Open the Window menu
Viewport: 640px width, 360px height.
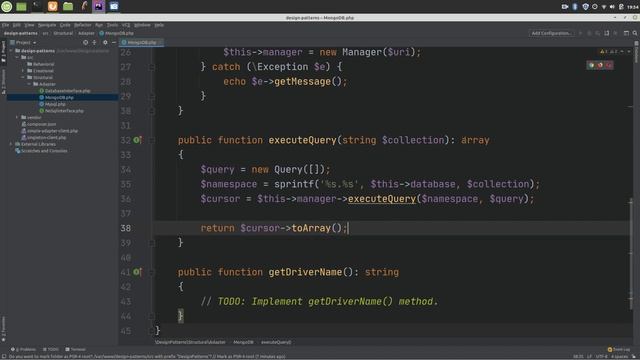[x=142, y=25]
